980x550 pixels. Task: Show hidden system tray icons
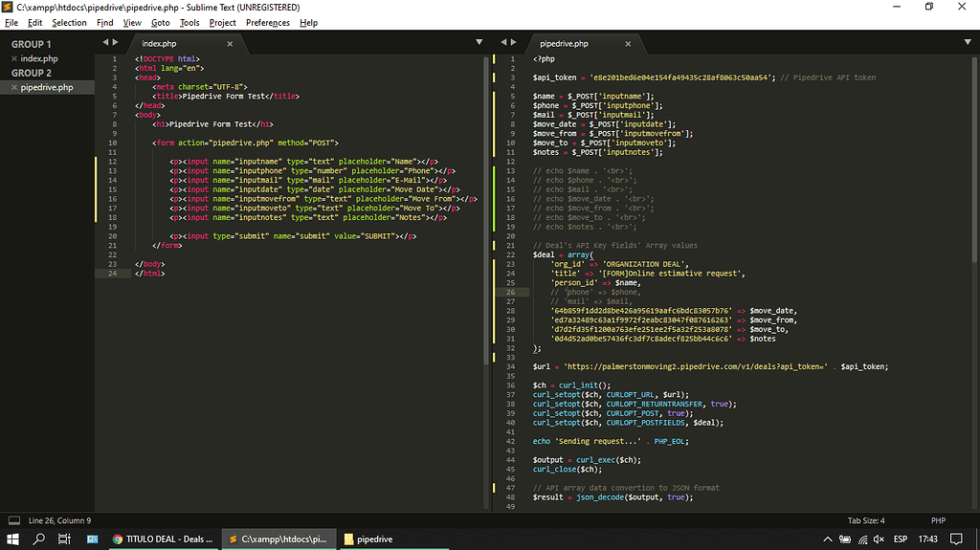(x=828, y=539)
